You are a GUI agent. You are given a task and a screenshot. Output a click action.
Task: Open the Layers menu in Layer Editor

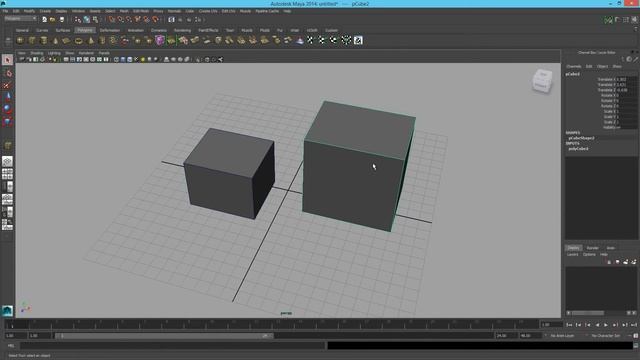(572, 254)
